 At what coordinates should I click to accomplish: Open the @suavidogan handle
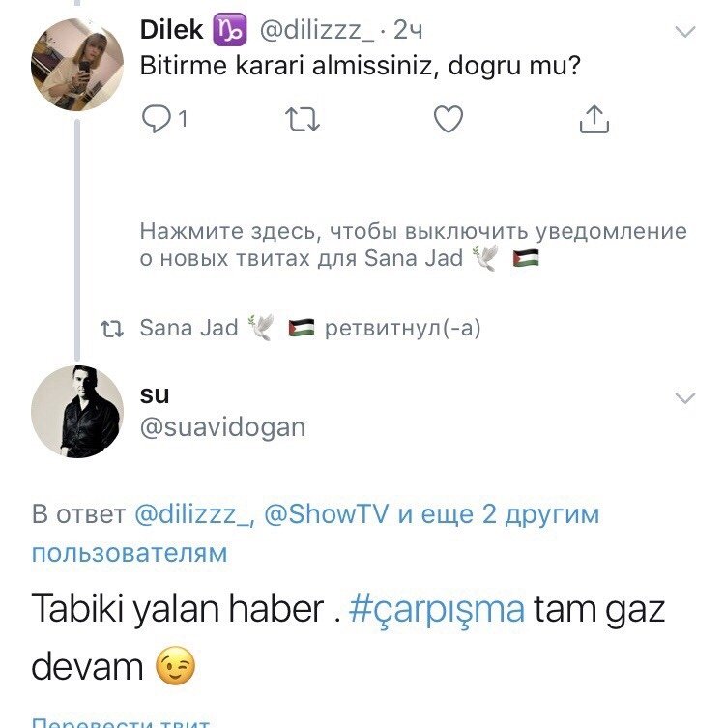coord(222,426)
